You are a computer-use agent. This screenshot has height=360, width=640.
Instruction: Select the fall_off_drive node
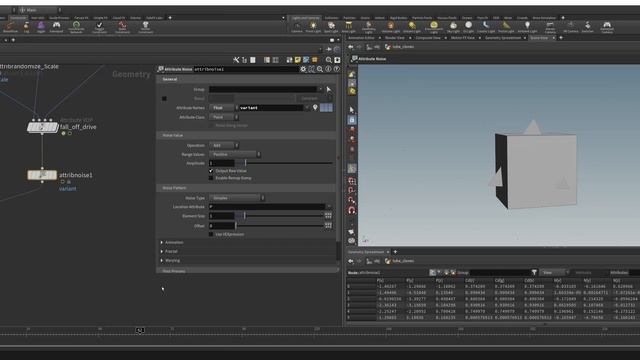click(x=42, y=127)
